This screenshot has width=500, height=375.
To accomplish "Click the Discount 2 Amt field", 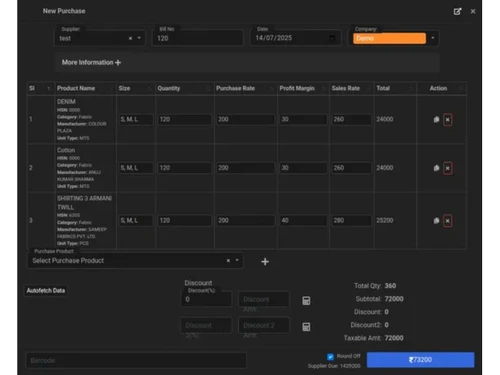I will 264,325.
